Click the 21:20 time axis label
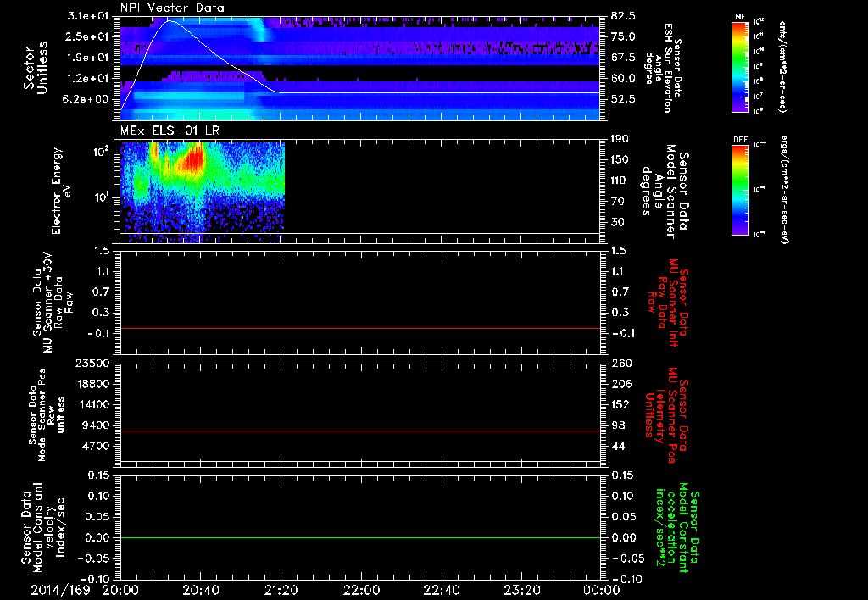This screenshot has height=600, width=868. (x=281, y=590)
